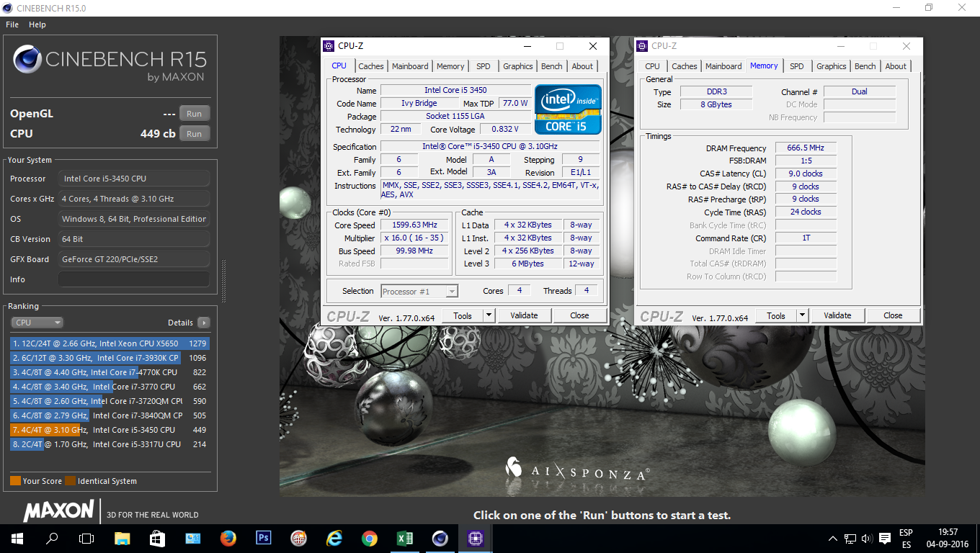The height and width of the screenshot is (553, 980).
Task: Switch to Caches tab in left CPU-Z
Action: (371, 66)
